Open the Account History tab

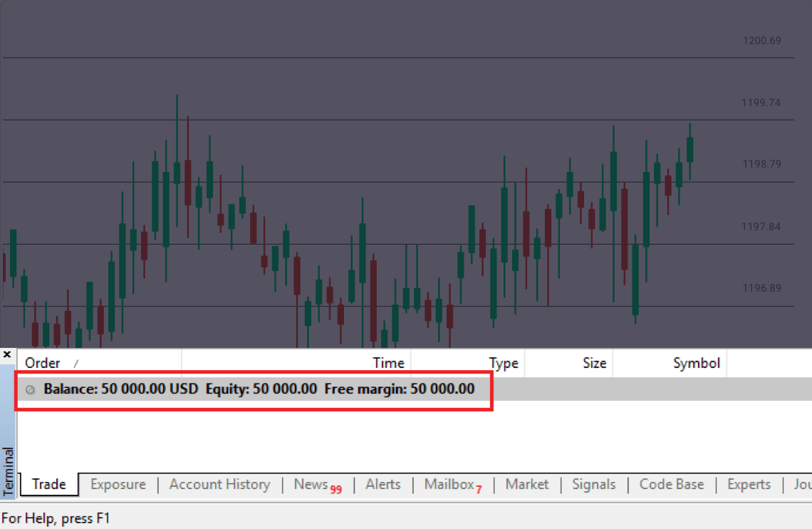(219, 484)
